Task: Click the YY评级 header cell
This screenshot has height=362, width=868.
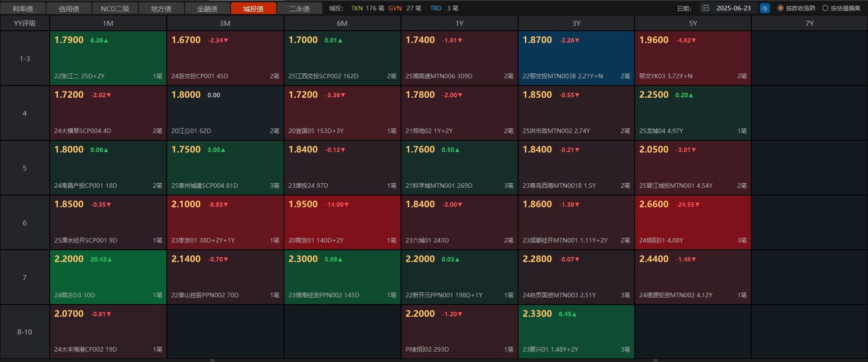Action: click(25, 23)
